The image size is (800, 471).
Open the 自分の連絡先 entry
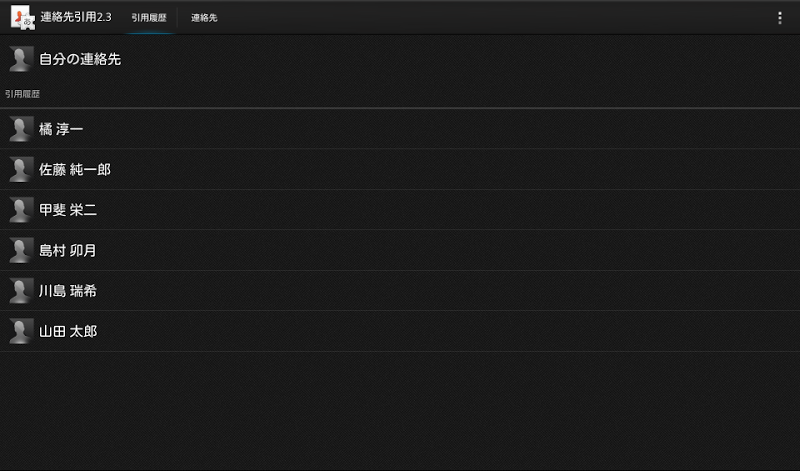(80, 59)
